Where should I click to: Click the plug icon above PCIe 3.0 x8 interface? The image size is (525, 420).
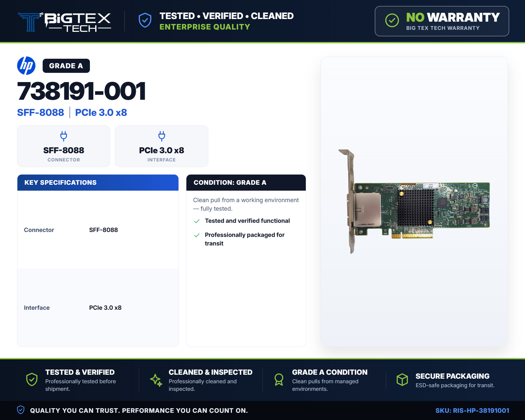[162, 136]
